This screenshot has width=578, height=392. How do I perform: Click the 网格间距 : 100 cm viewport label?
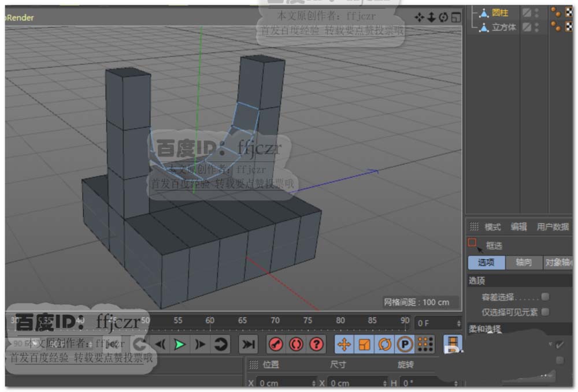[x=417, y=303]
